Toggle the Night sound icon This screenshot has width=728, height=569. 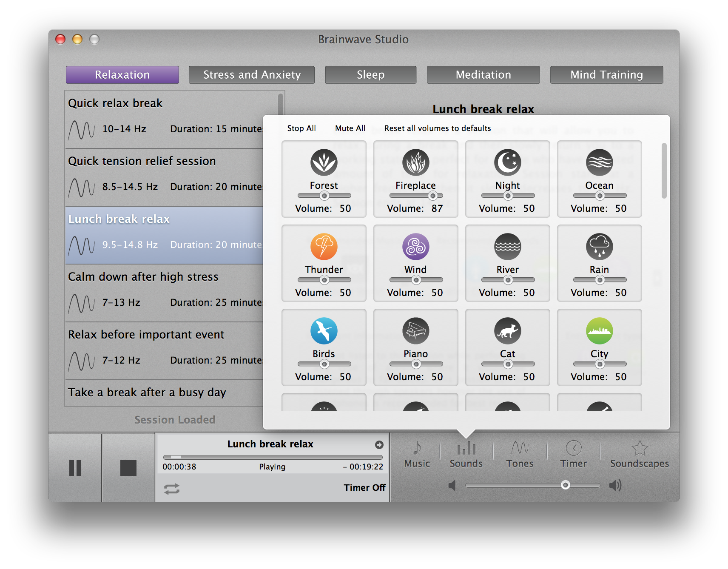[507, 162]
